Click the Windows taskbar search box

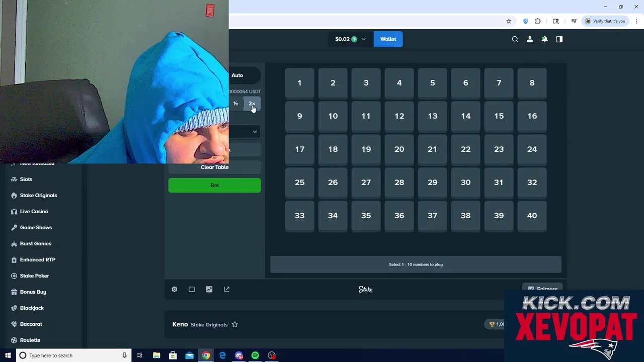[x=73, y=355]
